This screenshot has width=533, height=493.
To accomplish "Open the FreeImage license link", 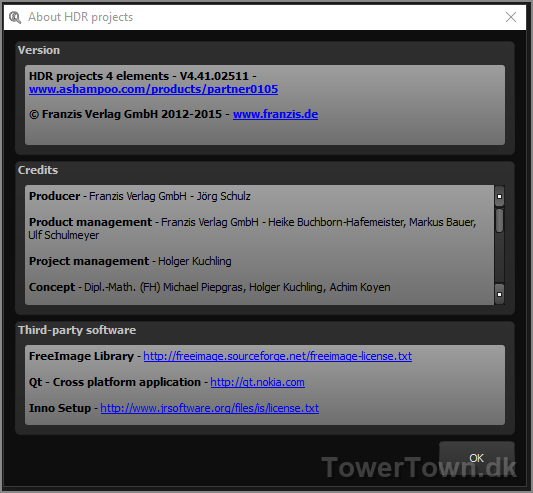I will pos(277,356).
